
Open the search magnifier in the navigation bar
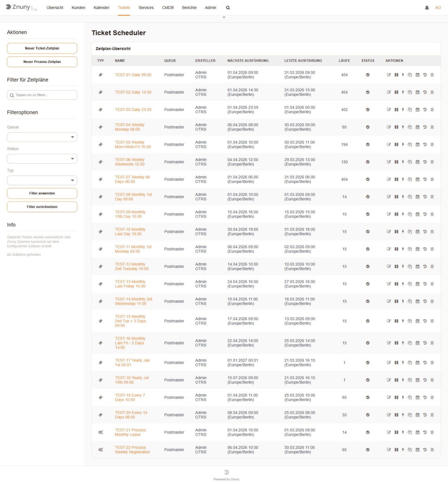[228, 8]
